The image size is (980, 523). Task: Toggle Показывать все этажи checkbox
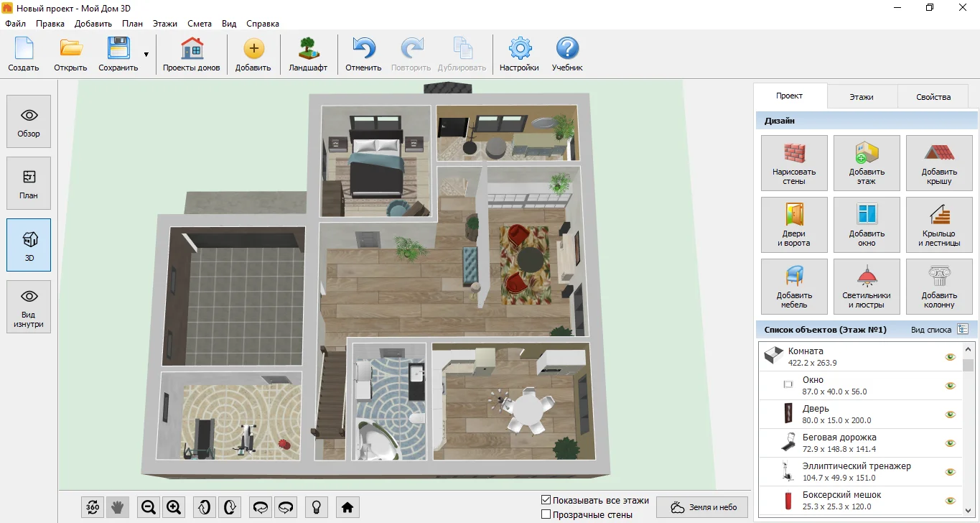click(x=546, y=500)
